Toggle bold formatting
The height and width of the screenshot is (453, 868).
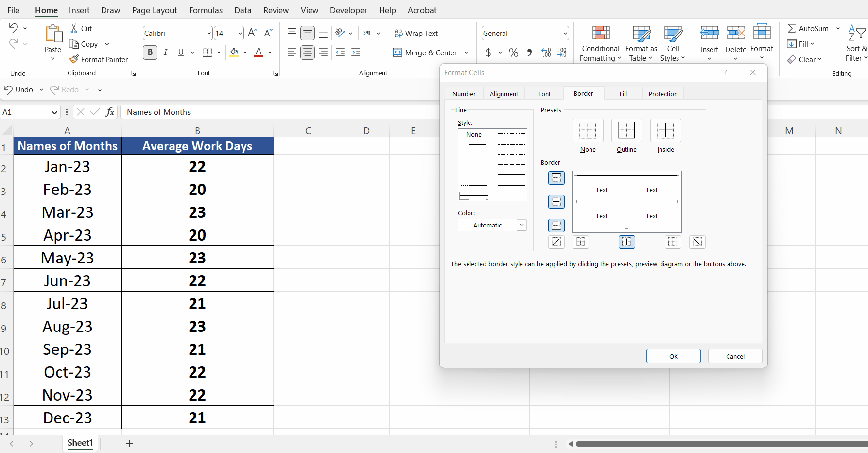pos(150,52)
